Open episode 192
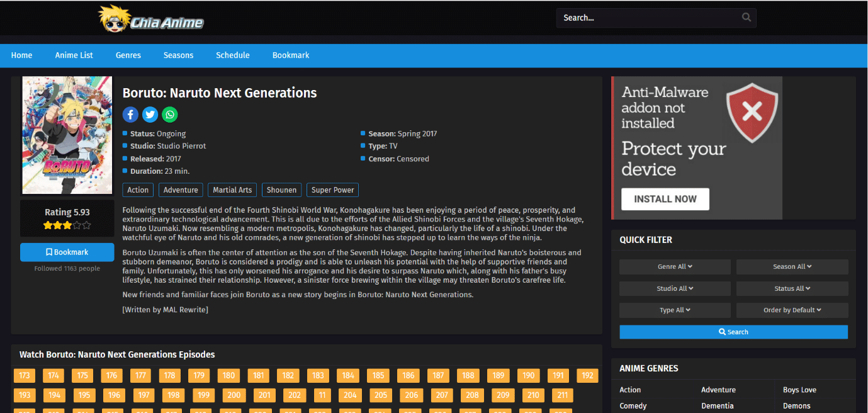 (587, 375)
